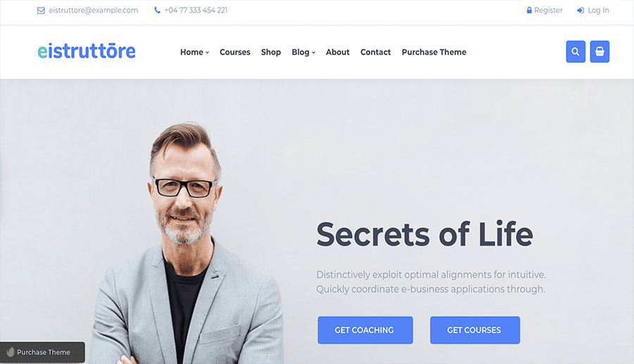Click the lock icon beside Register
Viewport: 634px width, 364px height.
[x=529, y=10]
